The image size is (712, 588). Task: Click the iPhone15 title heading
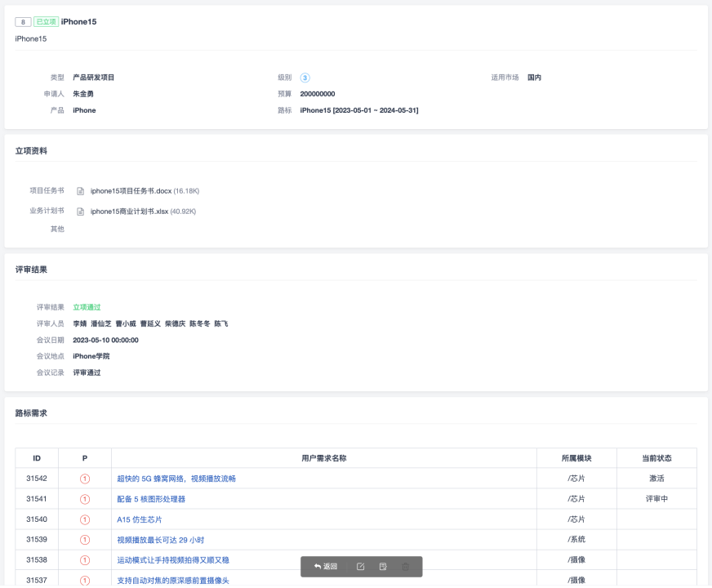tap(78, 22)
